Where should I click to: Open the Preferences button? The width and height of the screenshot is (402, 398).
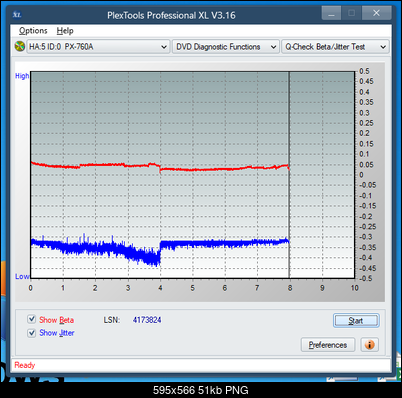[x=328, y=345]
